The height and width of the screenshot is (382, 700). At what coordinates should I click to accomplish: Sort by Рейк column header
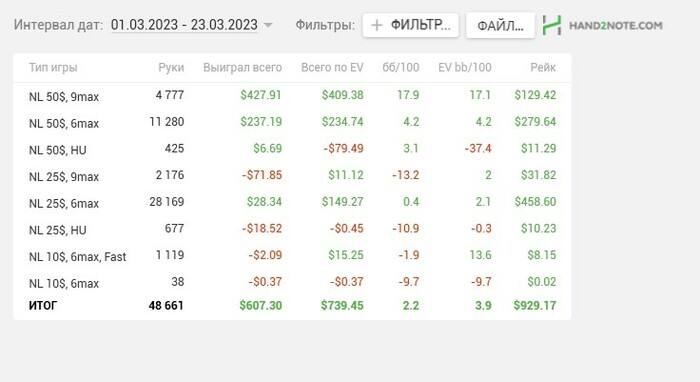pyautogui.click(x=543, y=67)
